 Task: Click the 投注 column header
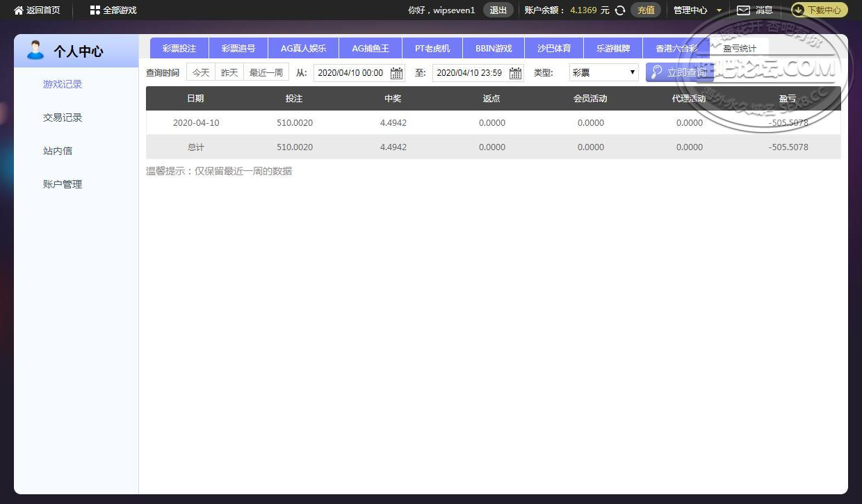pyautogui.click(x=294, y=99)
